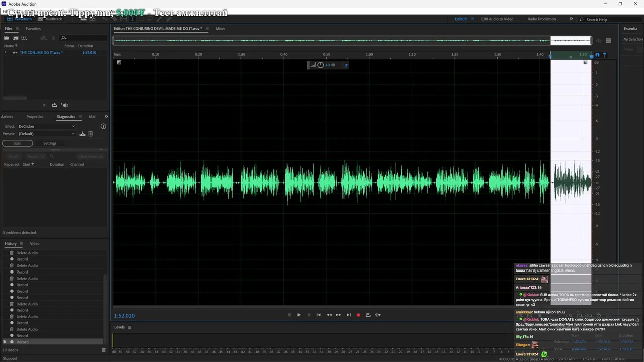Click the Stop transport button
The height and width of the screenshot is (362, 644).
coord(289,315)
